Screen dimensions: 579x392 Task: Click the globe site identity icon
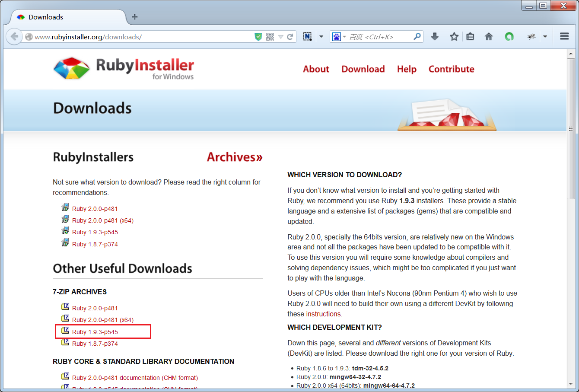click(29, 37)
